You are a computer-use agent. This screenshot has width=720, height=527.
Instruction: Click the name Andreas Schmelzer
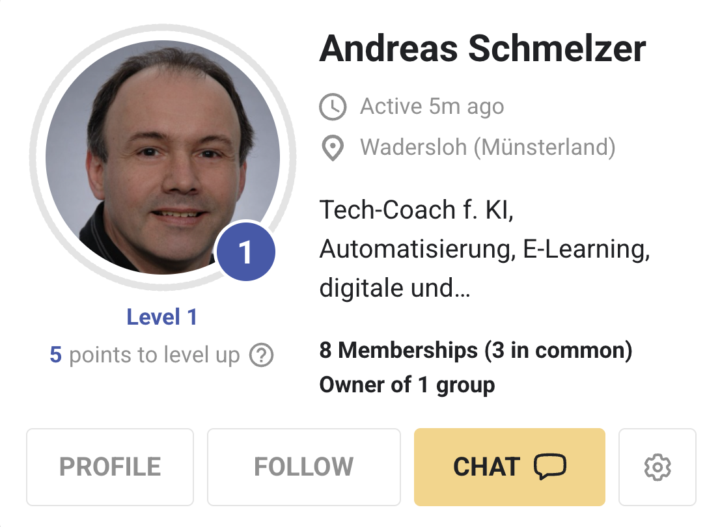pyautogui.click(x=482, y=48)
